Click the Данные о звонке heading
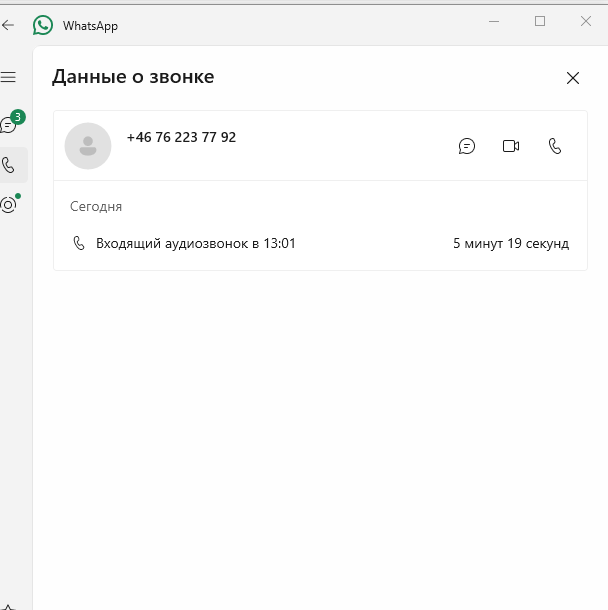Image resolution: width=608 pixels, height=610 pixels. [x=133, y=77]
